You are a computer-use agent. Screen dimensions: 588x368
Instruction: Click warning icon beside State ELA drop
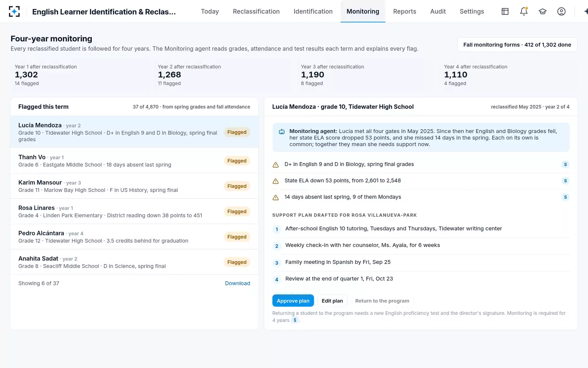tap(276, 181)
